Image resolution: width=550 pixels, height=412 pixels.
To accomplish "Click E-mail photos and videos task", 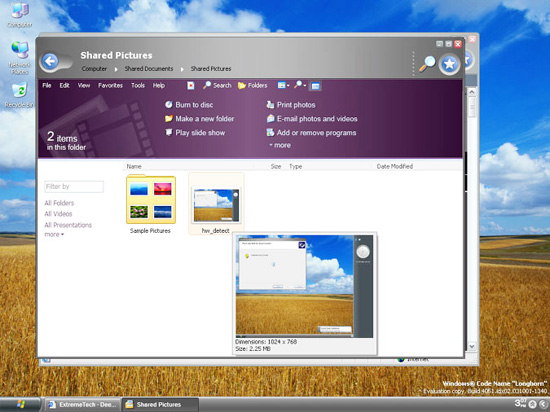I will click(312, 119).
